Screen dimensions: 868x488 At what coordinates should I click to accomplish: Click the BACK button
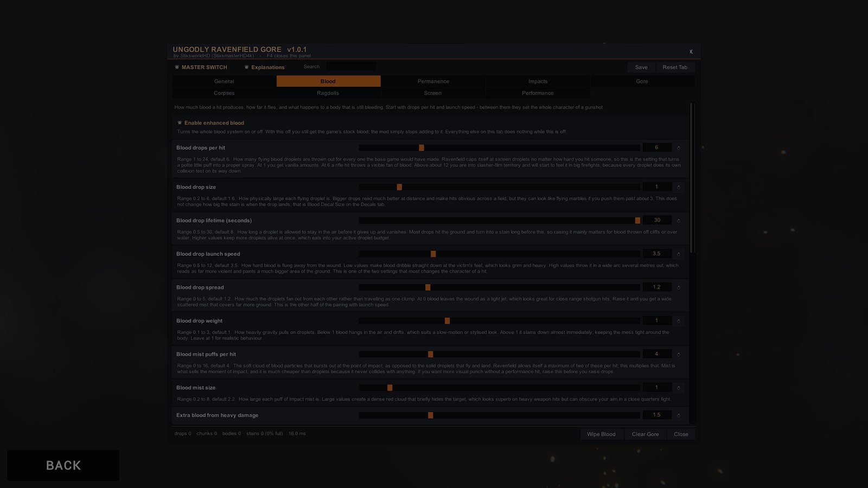(63, 465)
